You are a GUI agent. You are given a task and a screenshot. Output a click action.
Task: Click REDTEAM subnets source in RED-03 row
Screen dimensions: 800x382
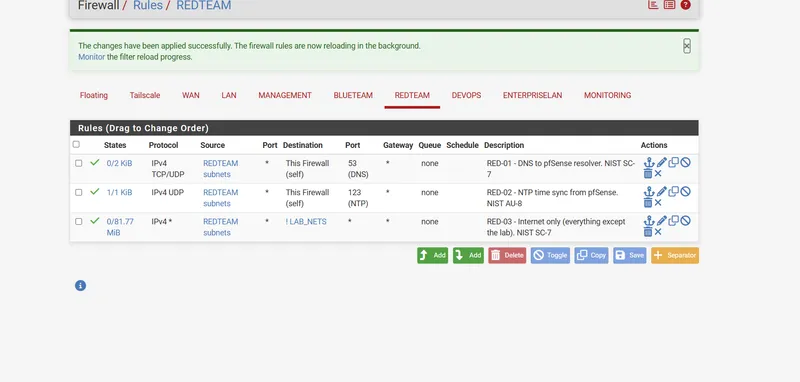coord(220,227)
